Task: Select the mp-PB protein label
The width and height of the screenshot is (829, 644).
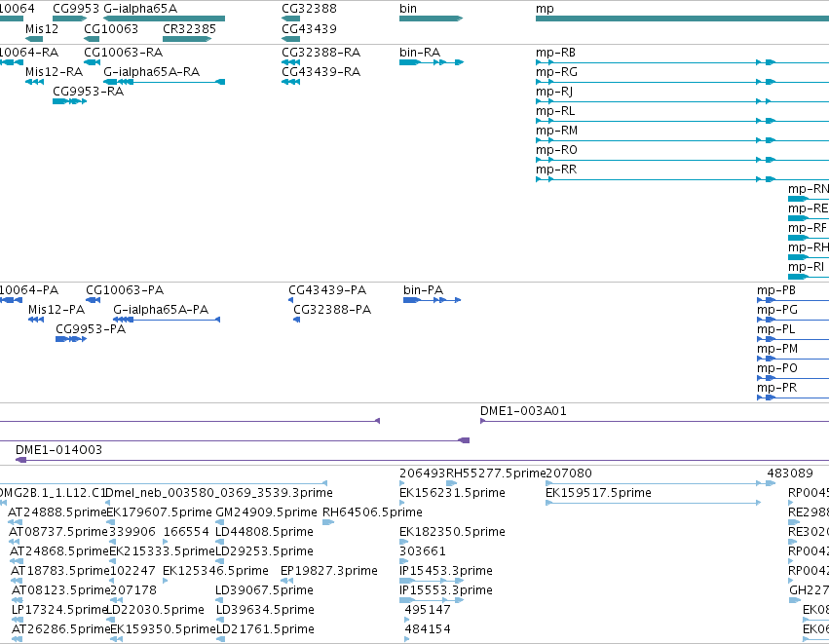Action: pos(776,290)
